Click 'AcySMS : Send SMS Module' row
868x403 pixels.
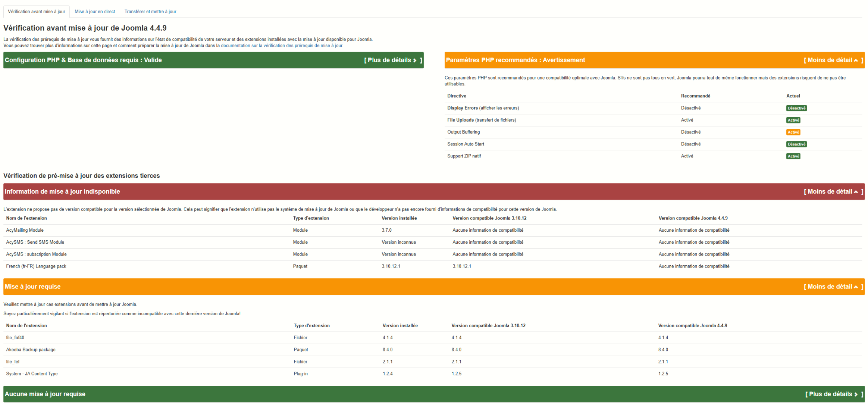click(x=433, y=242)
